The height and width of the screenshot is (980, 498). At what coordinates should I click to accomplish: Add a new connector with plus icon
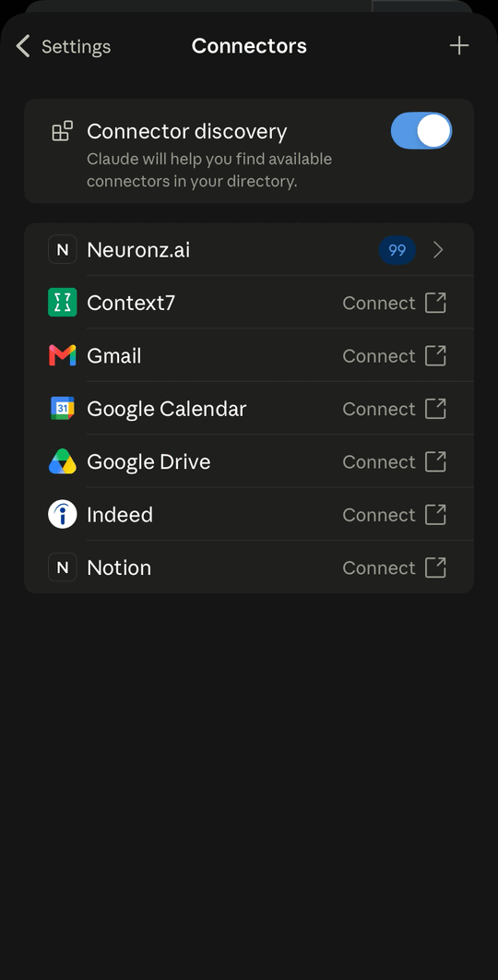(x=459, y=45)
